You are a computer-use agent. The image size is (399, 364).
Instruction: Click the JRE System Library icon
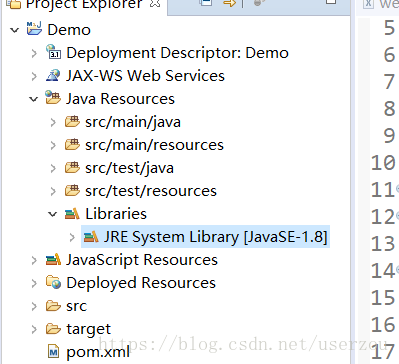pos(91,236)
